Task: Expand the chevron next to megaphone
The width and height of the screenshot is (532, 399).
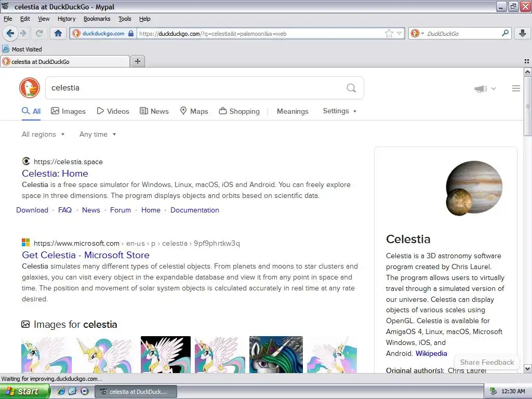Action: 494,88
